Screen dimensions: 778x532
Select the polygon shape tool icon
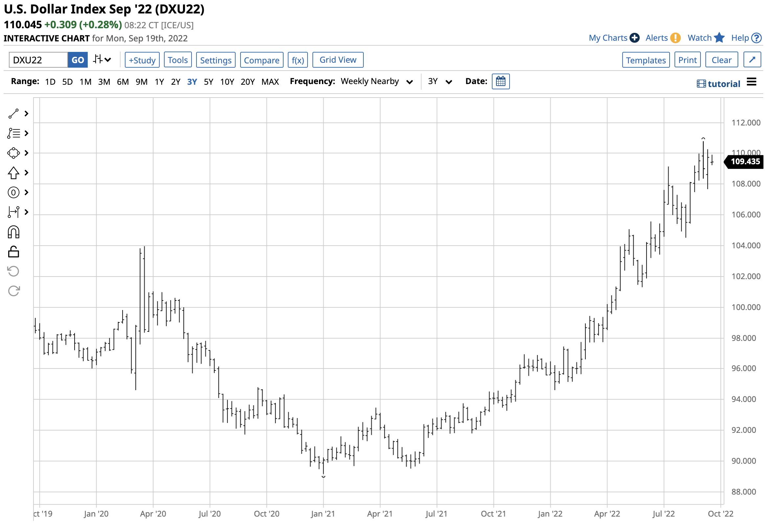(13, 154)
